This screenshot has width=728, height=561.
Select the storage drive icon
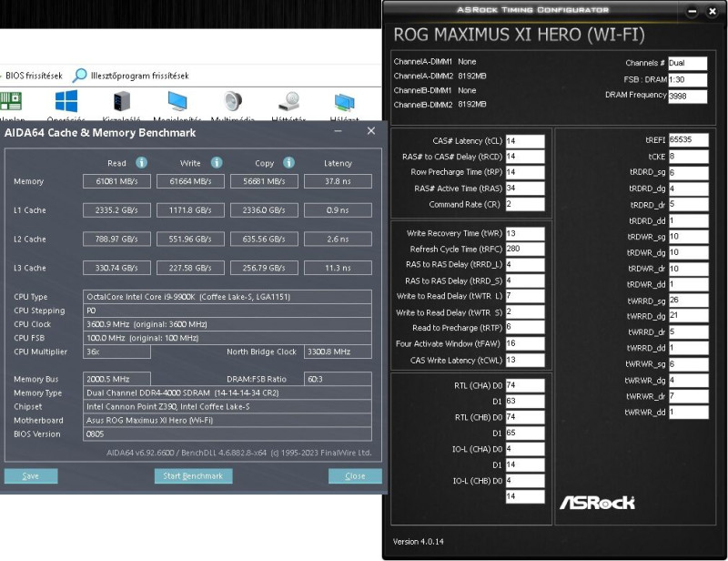(x=288, y=101)
